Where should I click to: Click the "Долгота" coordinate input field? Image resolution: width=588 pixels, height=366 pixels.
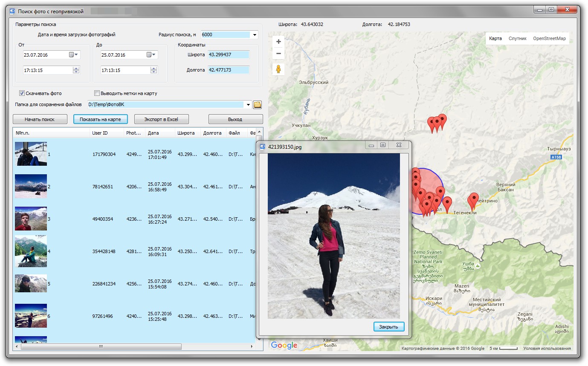tap(228, 70)
